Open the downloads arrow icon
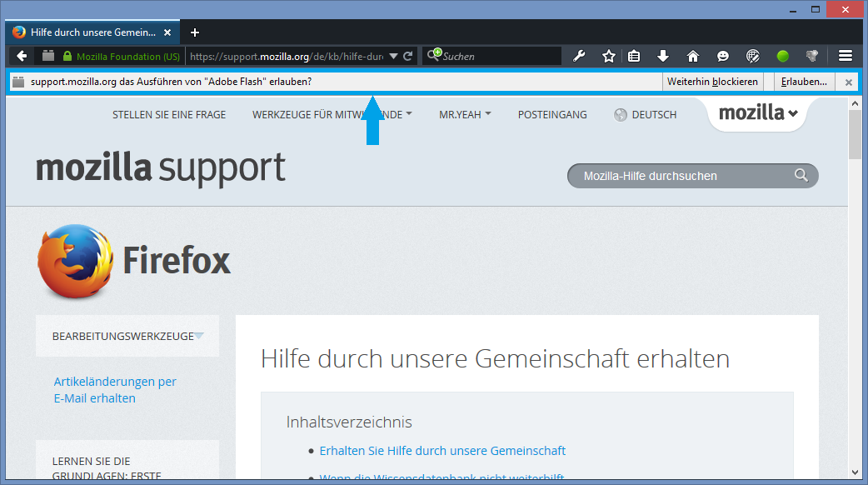 (x=663, y=56)
